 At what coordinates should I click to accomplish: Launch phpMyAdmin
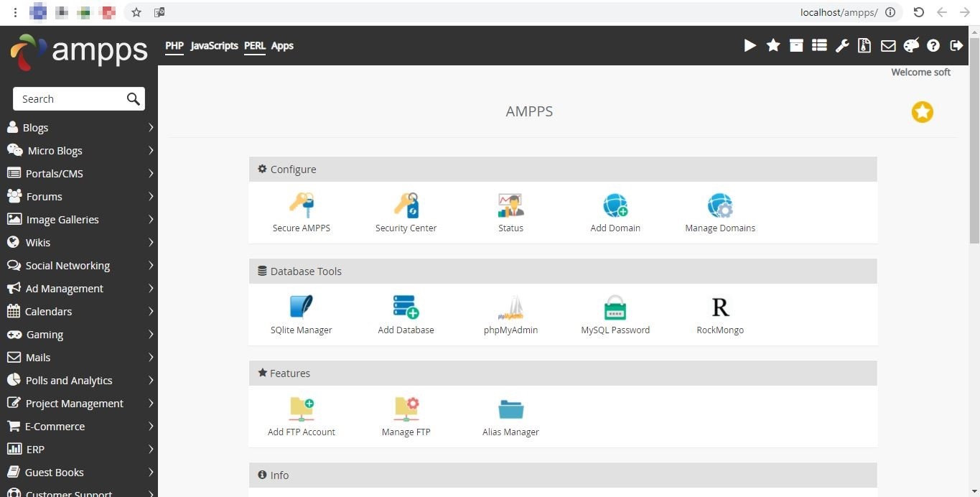tap(510, 307)
